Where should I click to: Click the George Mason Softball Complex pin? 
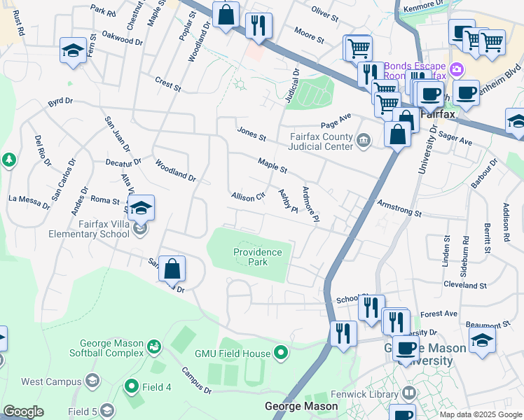point(154,348)
